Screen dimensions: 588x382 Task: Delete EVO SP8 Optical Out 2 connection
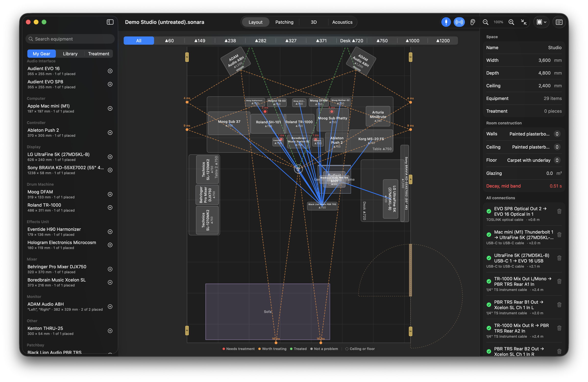[x=559, y=211]
